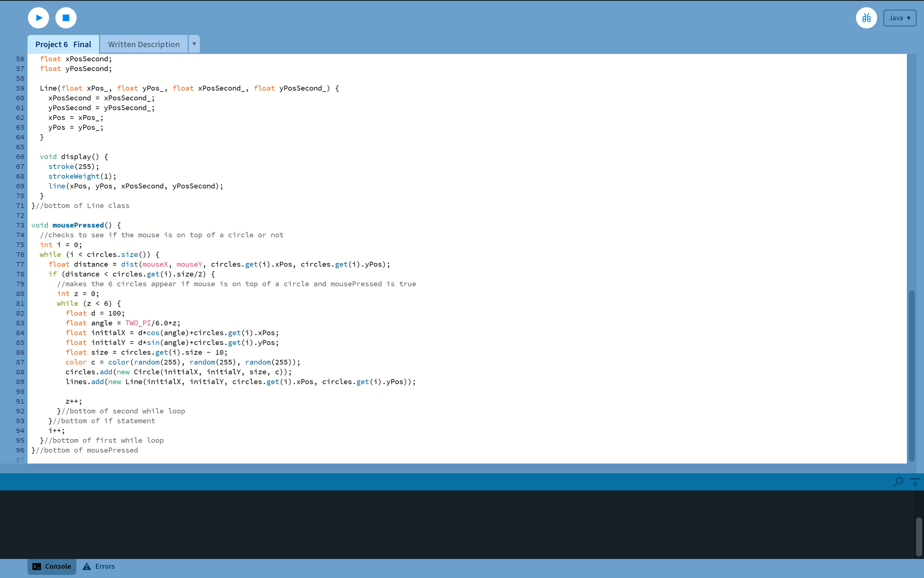The image size is (924, 578).
Task: Click line number 73 in the gutter
Action: [x=20, y=225]
